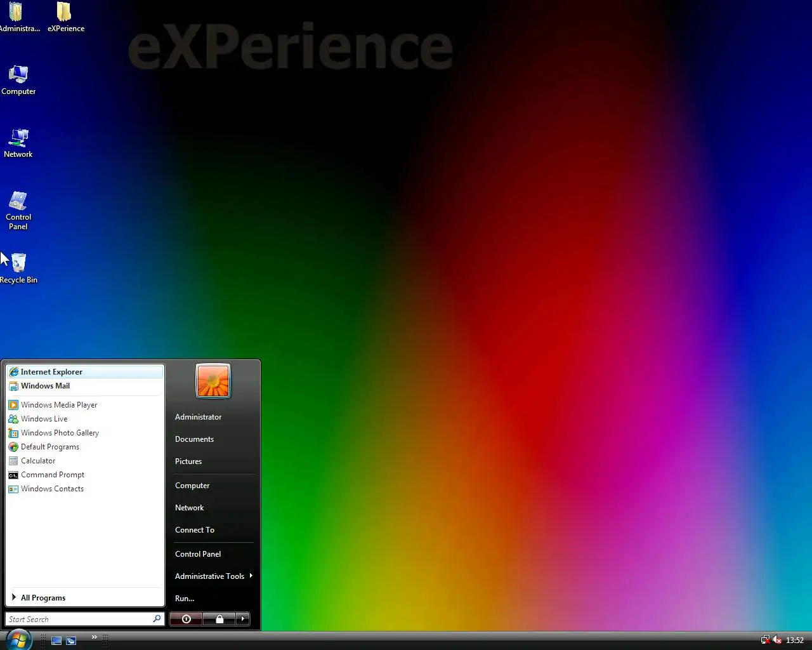Select the Administrator folder on the desktop
Image resolution: width=812 pixels, height=650 pixels.
18,17
